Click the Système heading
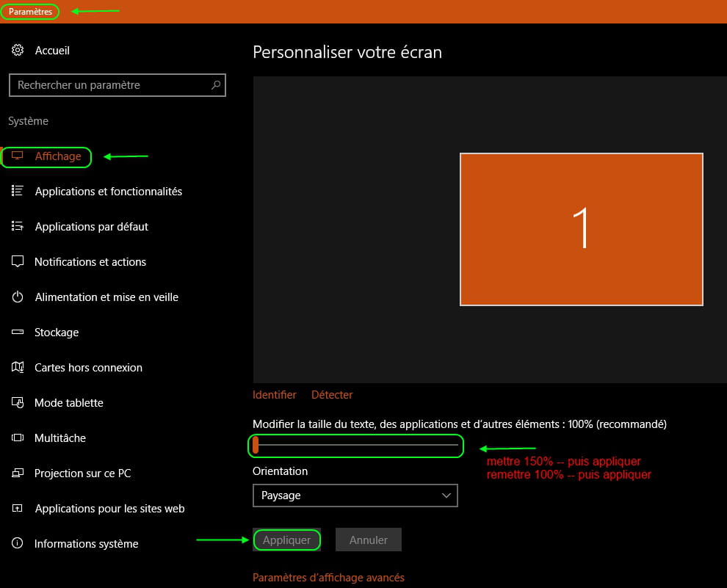Viewport: 727px width, 588px height. pos(29,121)
